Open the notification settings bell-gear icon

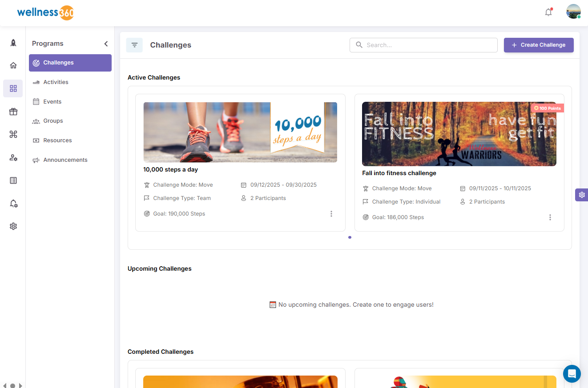click(13, 203)
